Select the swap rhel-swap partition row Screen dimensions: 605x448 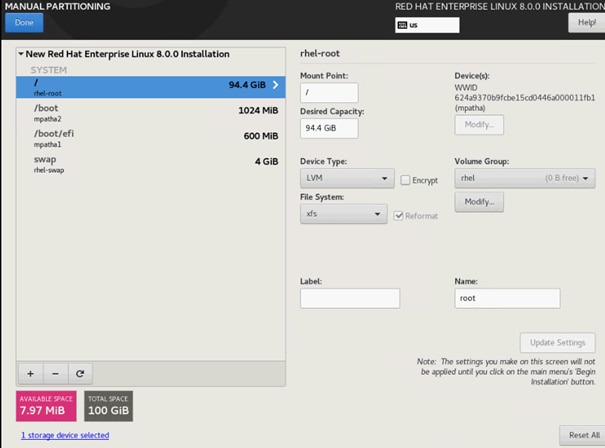point(151,164)
